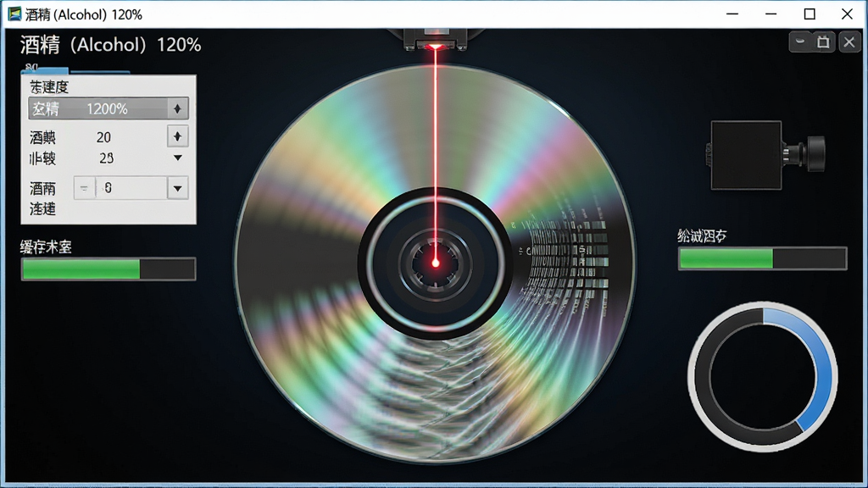Click the heading "酒精 (Alcohol) 120%" in the app
This screenshot has height=488, width=868.
pyautogui.click(x=111, y=45)
